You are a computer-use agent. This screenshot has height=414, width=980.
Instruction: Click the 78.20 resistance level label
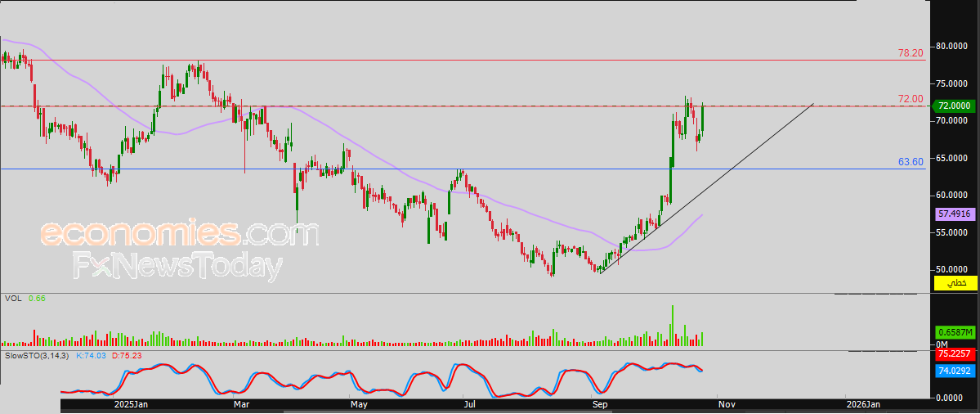point(910,52)
